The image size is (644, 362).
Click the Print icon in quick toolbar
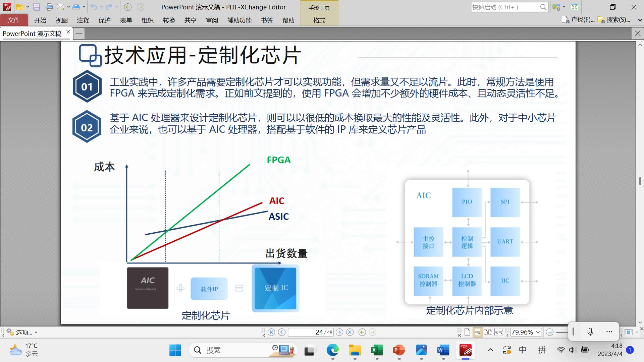click(49, 7)
